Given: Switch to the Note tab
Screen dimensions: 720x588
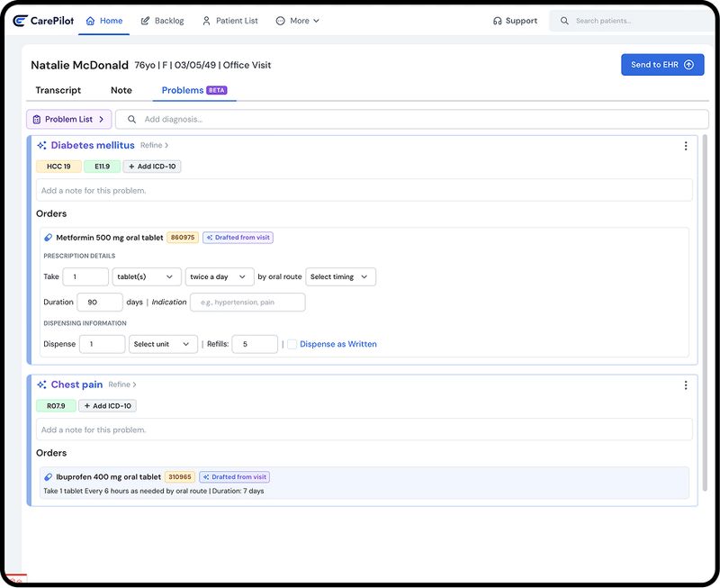Looking at the screenshot, I should pos(121,90).
